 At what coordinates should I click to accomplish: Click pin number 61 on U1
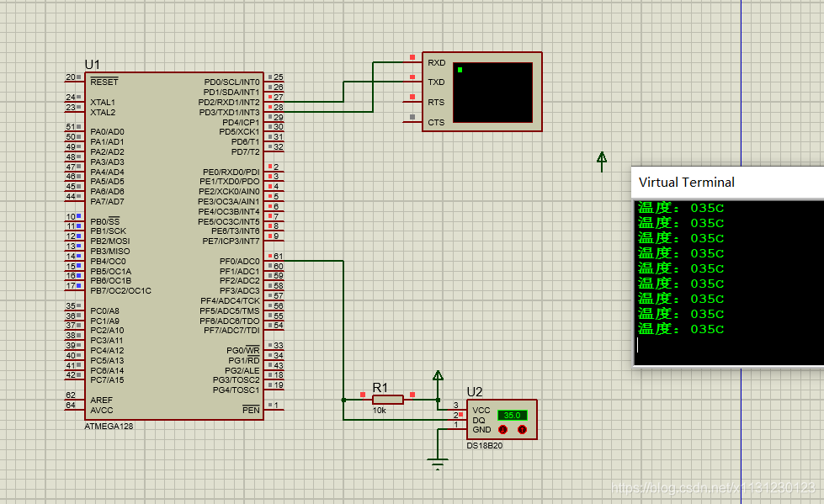(x=279, y=256)
